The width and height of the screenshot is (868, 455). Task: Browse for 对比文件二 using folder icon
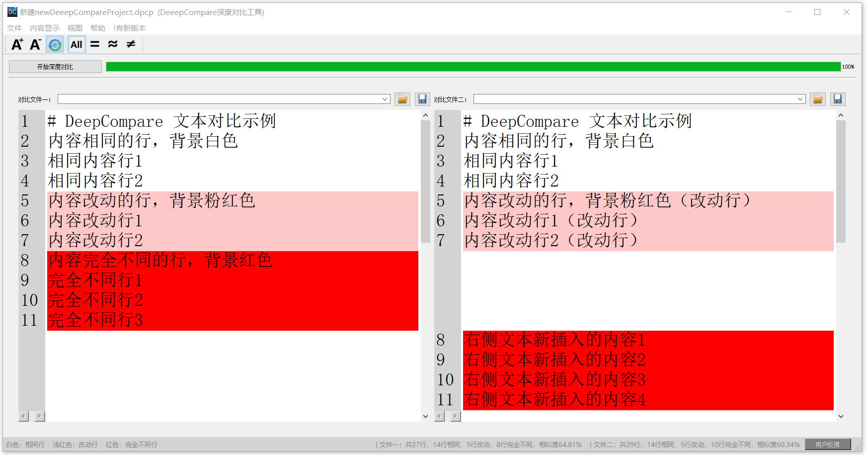(x=818, y=99)
